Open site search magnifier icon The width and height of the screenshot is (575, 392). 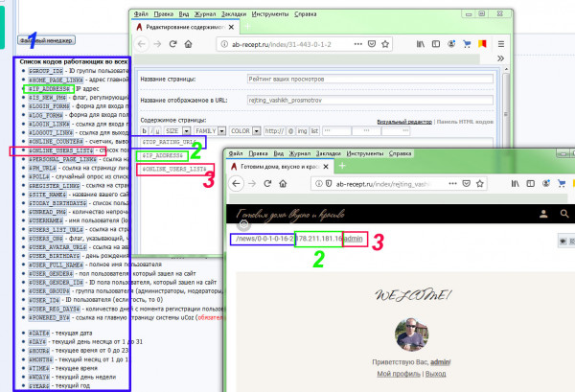click(564, 214)
